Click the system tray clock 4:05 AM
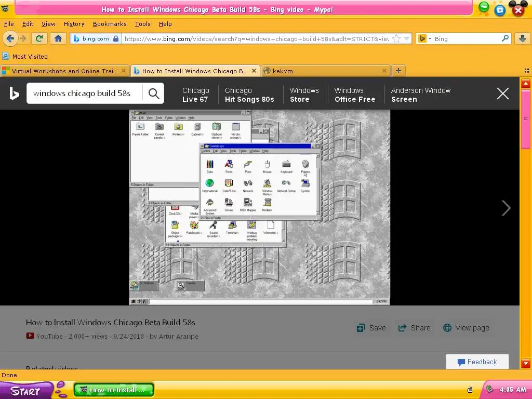 click(512, 390)
